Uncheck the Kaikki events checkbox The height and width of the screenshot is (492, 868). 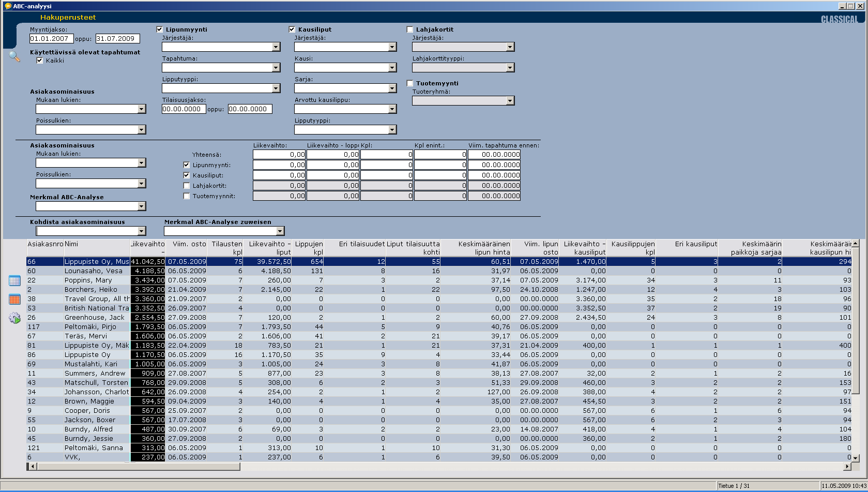click(40, 61)
